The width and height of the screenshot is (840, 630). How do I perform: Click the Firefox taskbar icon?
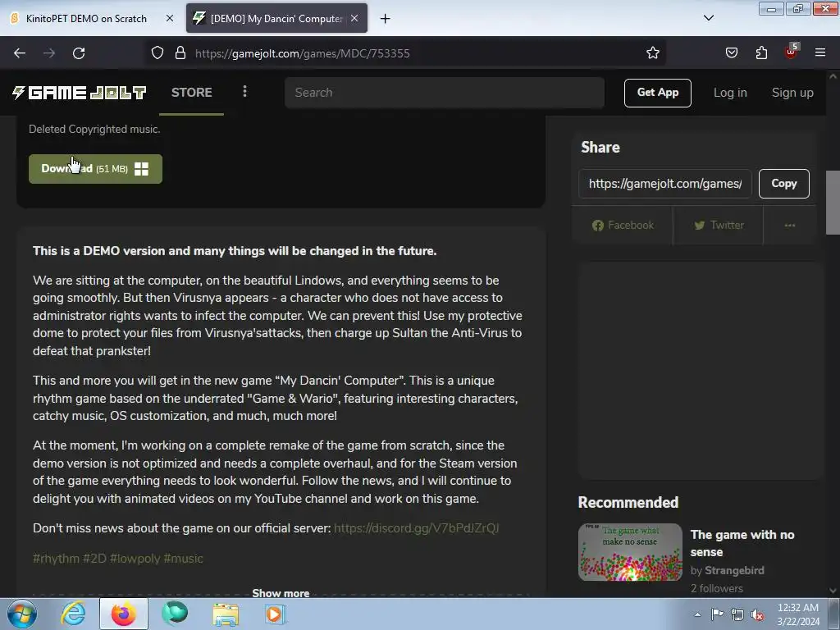coord(124,614)
